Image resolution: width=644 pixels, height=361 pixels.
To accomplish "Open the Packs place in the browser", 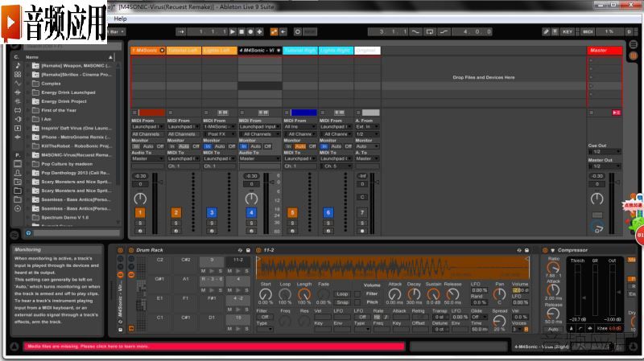I will tap(18, 164).
